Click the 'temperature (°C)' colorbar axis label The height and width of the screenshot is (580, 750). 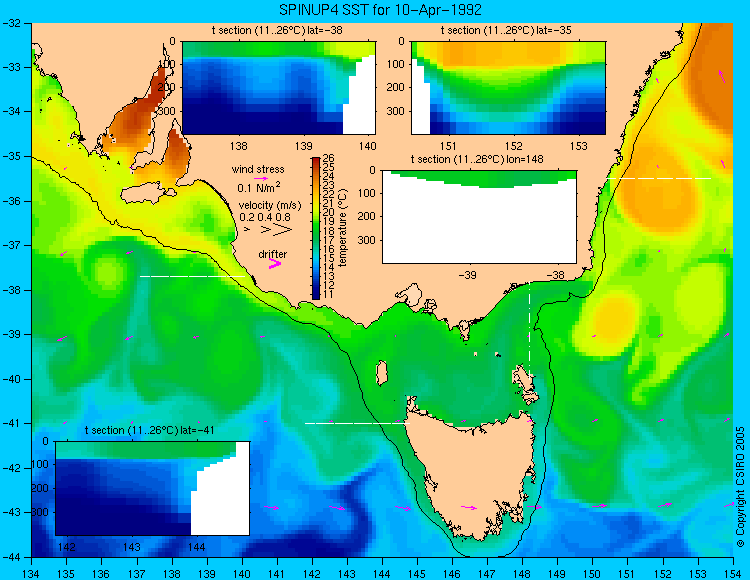pyautogui.click(x=342, y=228)
